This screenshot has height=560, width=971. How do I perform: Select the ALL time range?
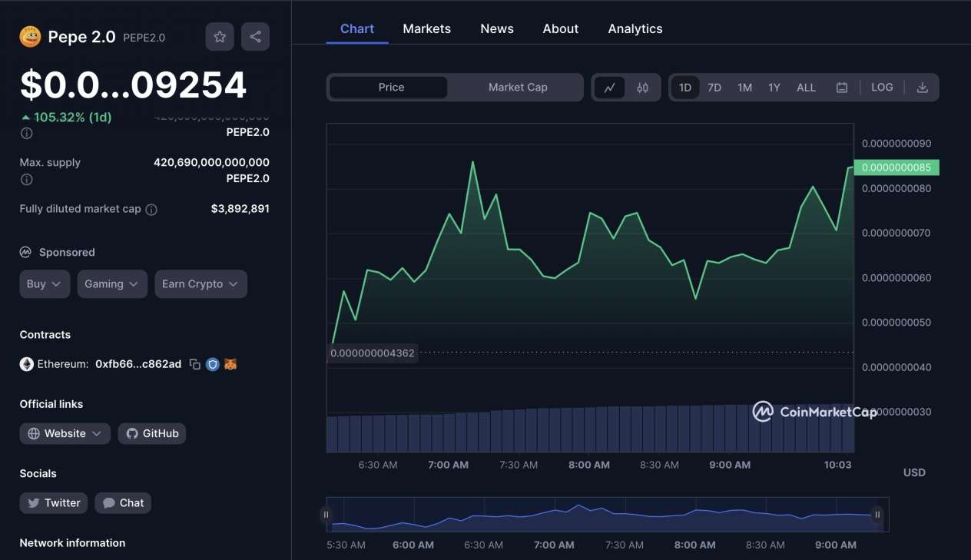[806, 88]
